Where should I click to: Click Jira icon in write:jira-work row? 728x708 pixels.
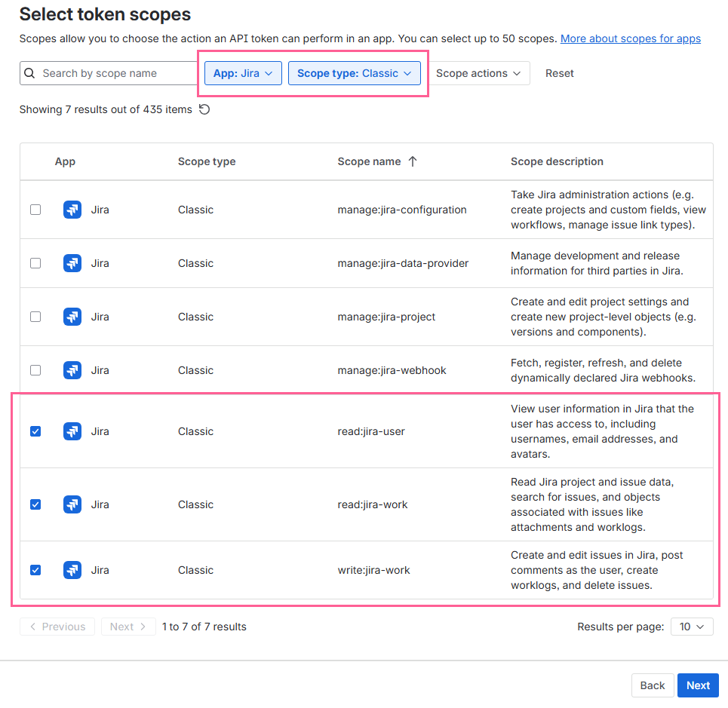(72, 570)
